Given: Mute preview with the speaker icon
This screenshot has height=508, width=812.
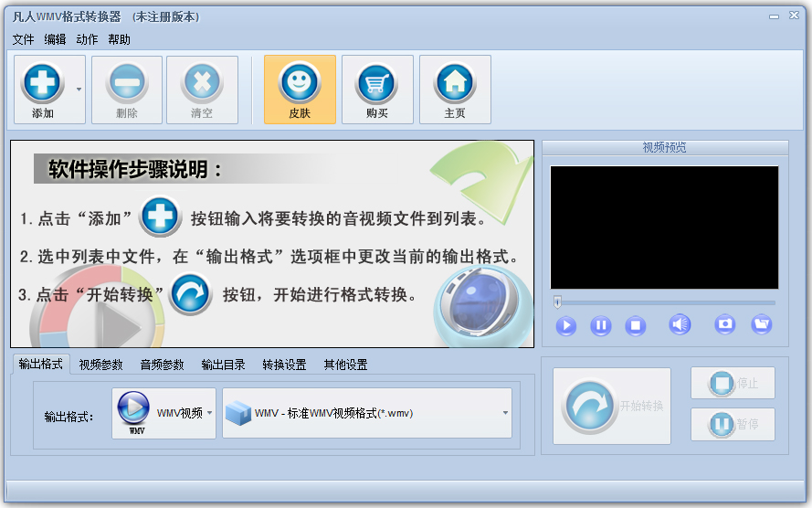Looking at the screenshot, I should pyautogui.click(x=680, y=324).
